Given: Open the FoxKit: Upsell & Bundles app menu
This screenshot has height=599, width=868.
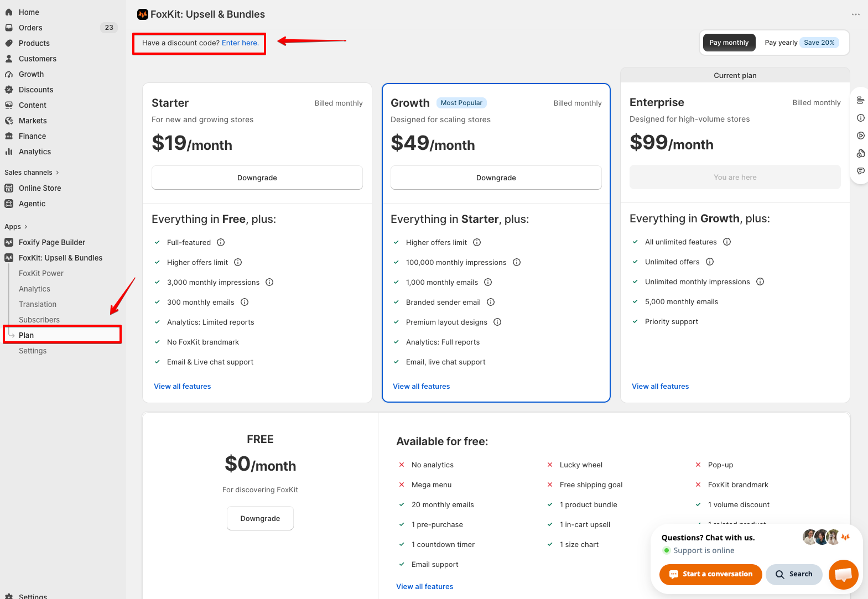Looking at the screenshot, I should coord(61,258).
